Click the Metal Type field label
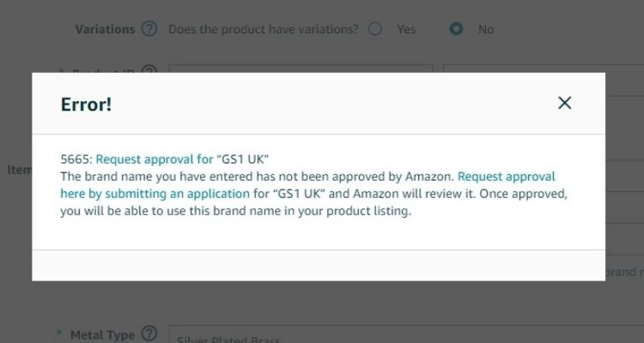The image size is (644, 343). coord(101,334)
